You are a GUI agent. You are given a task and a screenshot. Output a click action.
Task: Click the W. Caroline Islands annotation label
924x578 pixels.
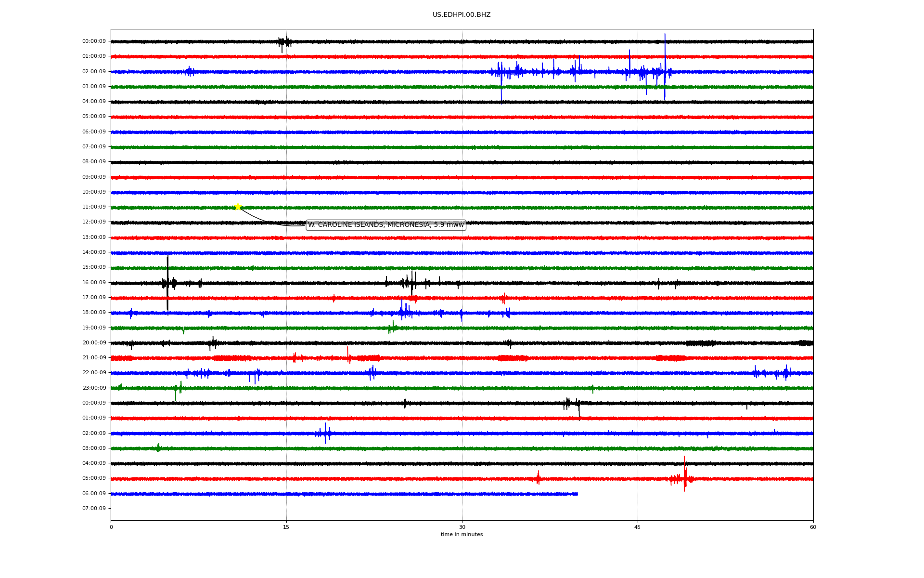385,225
